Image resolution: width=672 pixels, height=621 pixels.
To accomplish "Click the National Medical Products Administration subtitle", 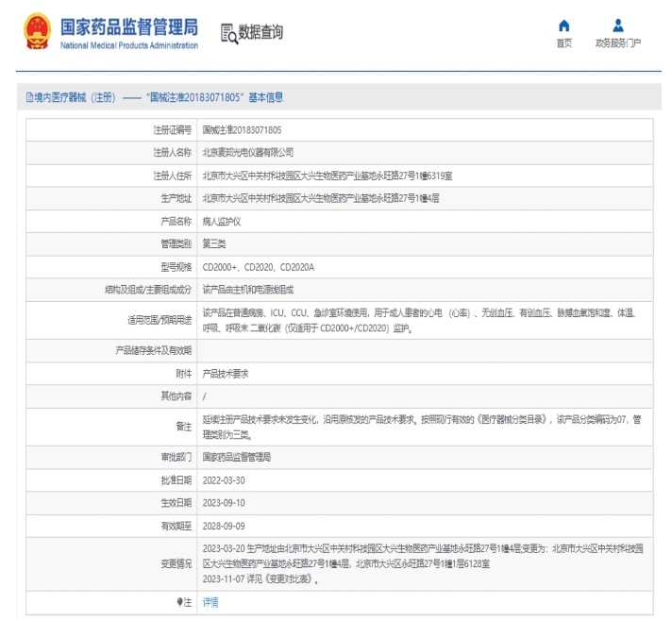I will [129, 45].
